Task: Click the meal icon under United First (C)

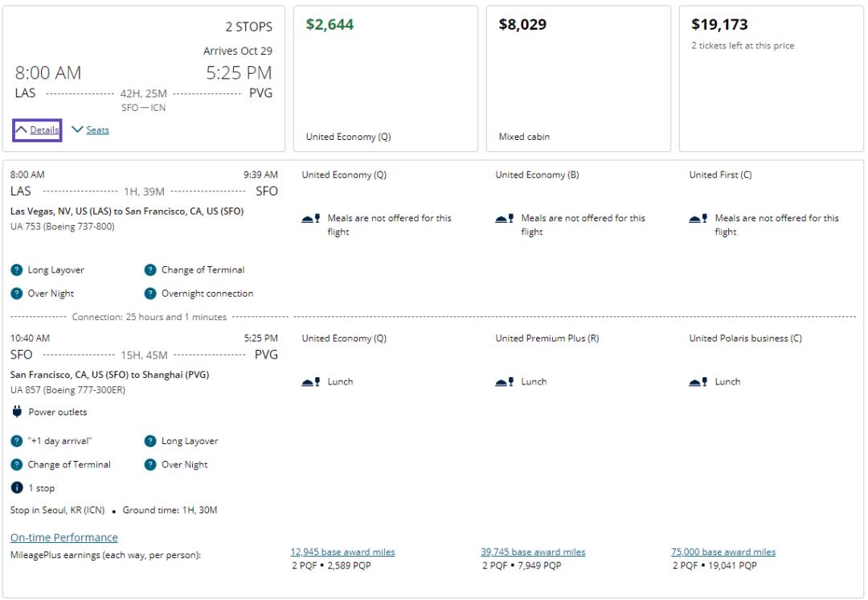Action: 698,219
